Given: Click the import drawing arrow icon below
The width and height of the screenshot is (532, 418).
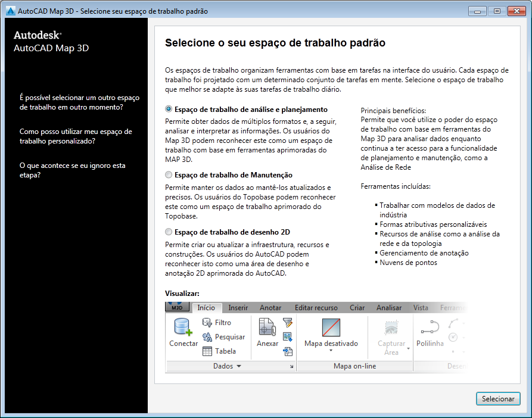Looking at the screenshot, I should (x=287, y=351).
